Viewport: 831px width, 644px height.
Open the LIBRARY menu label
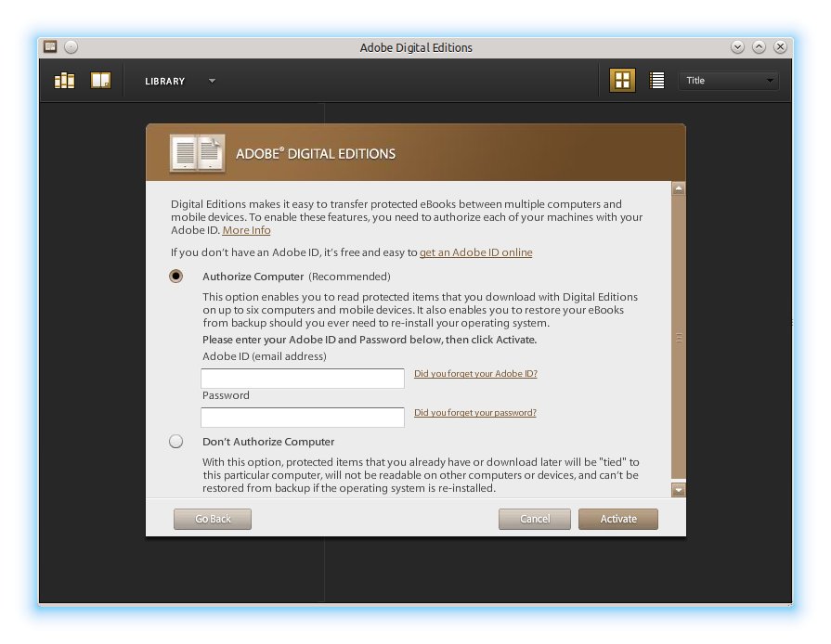(164, 81)
